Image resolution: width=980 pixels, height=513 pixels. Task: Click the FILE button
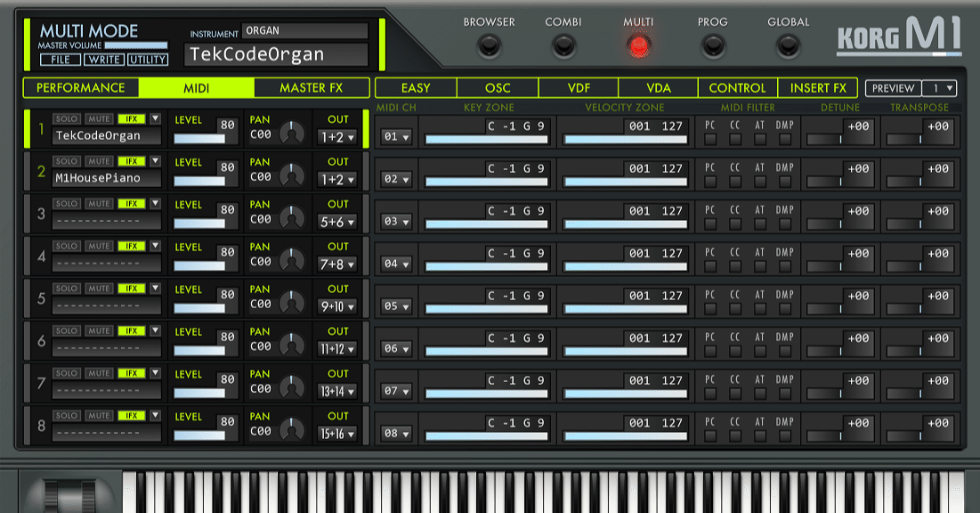tap(61, 60)
